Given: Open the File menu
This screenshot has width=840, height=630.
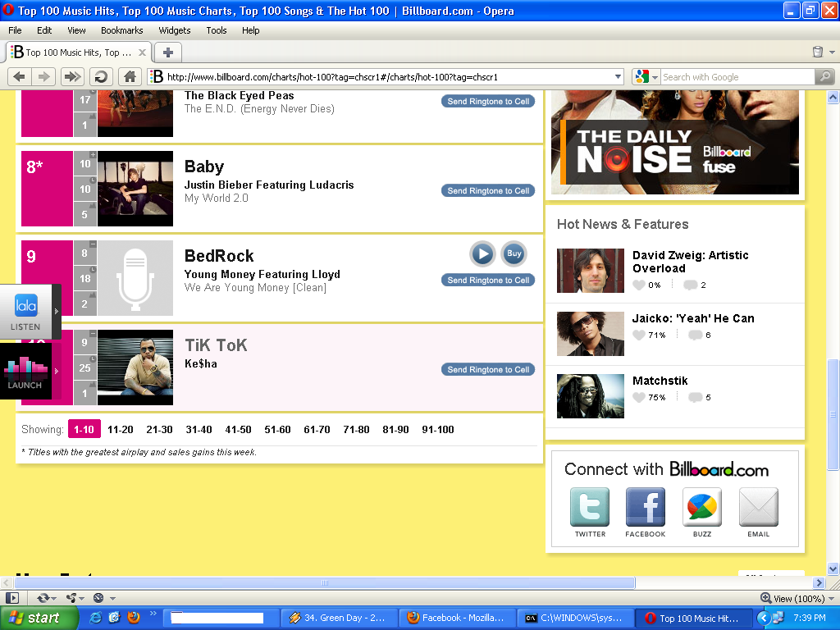Looking at the screenshot, I should point(15,30).
